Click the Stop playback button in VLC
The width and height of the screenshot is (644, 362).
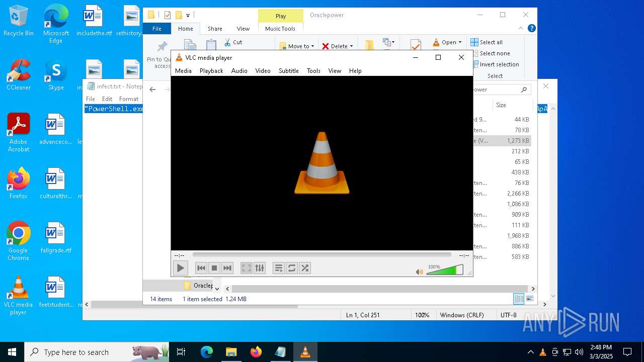click(214, 268)
